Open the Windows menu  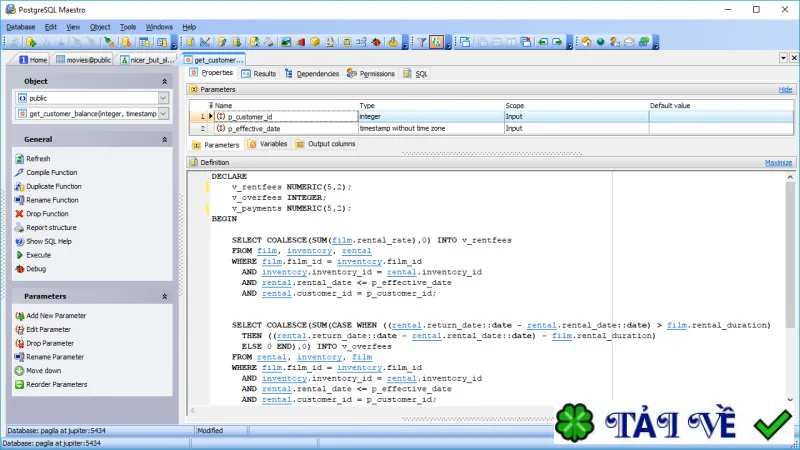tap(159, 27)
